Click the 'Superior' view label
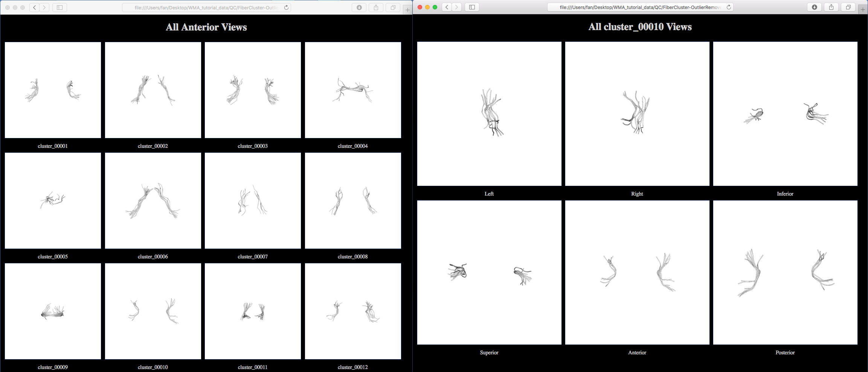868x372 pixels. [x=489, y=352]
